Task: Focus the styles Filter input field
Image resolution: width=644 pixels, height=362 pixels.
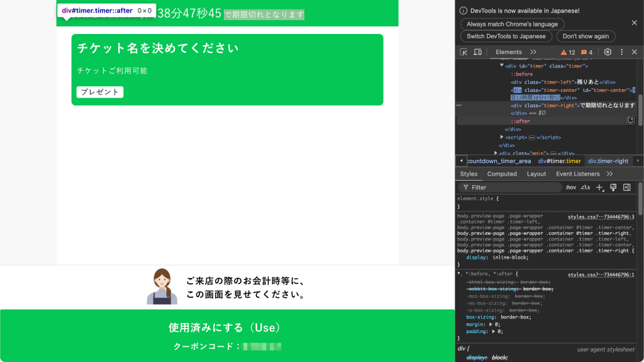Action: [509, 187]
